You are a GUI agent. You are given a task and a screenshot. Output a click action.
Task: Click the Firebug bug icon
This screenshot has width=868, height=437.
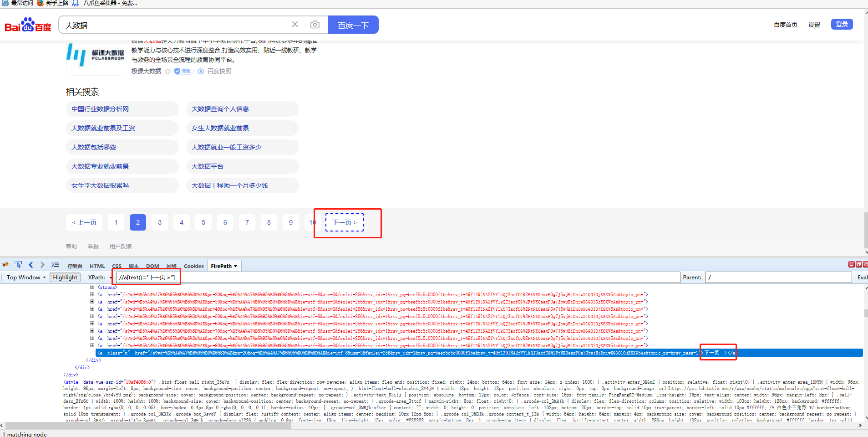coord(5,265)
